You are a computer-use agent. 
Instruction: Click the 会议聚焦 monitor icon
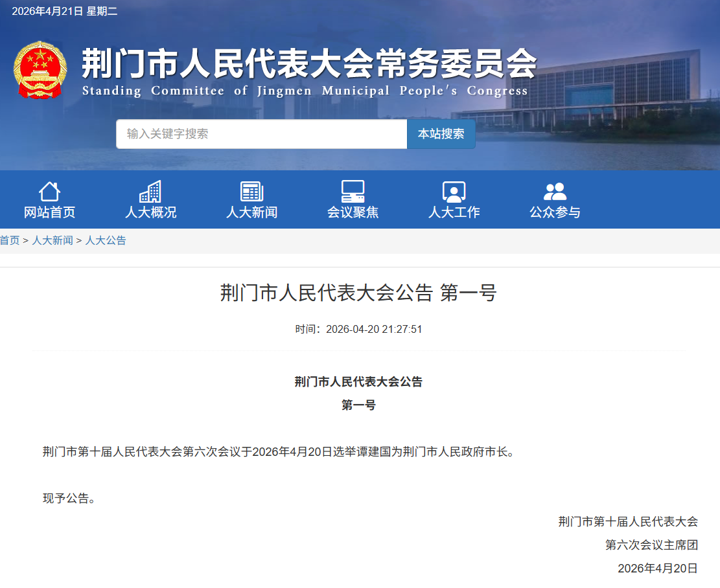pos(353,190)
